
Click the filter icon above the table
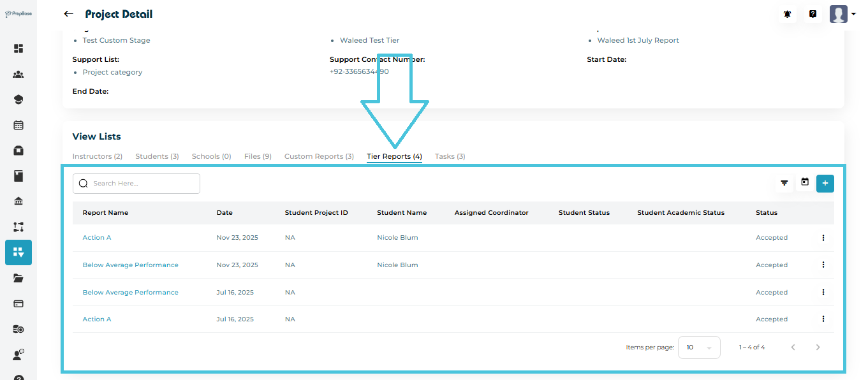(784, 184)
